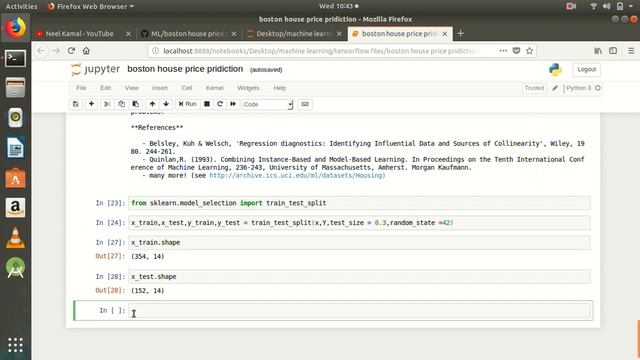Save notebook with the floppy disk icon
Image resolution: width=640 pixels, height=360 pixels.
pyautogui.click(x=76, y=104)
